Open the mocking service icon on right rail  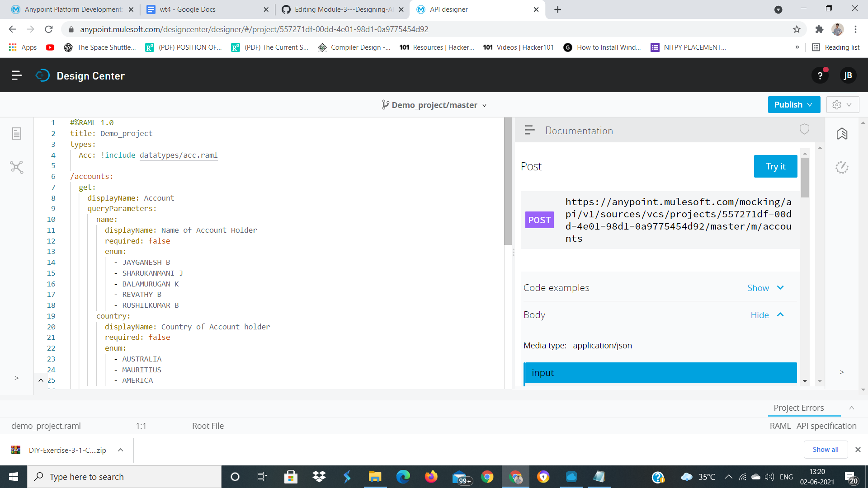(842, 167)
